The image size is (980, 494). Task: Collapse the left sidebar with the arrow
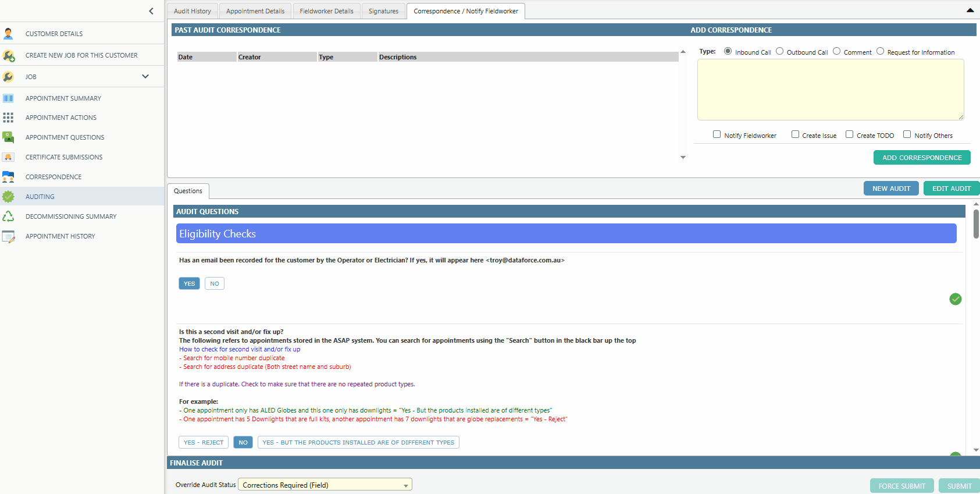[x=151, y=11]
